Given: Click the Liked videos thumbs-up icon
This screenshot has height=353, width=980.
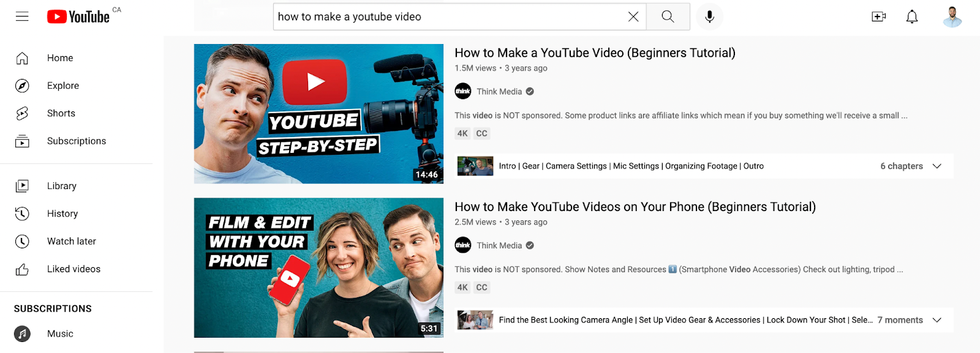Looking at the screenshot, I should point(22,269).
